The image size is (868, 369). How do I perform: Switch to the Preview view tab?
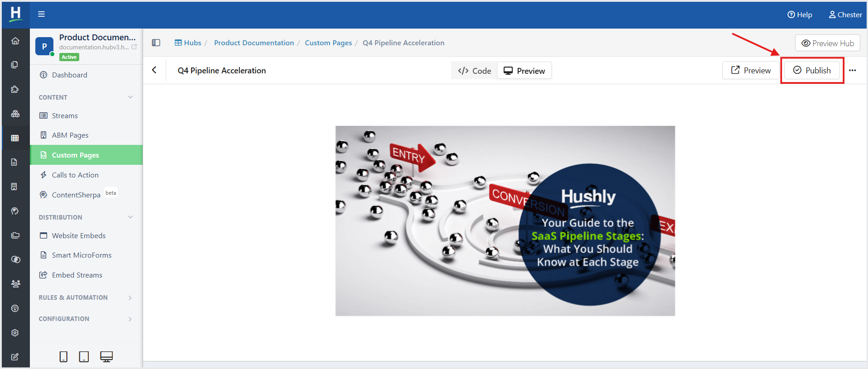tap(524, 71)
